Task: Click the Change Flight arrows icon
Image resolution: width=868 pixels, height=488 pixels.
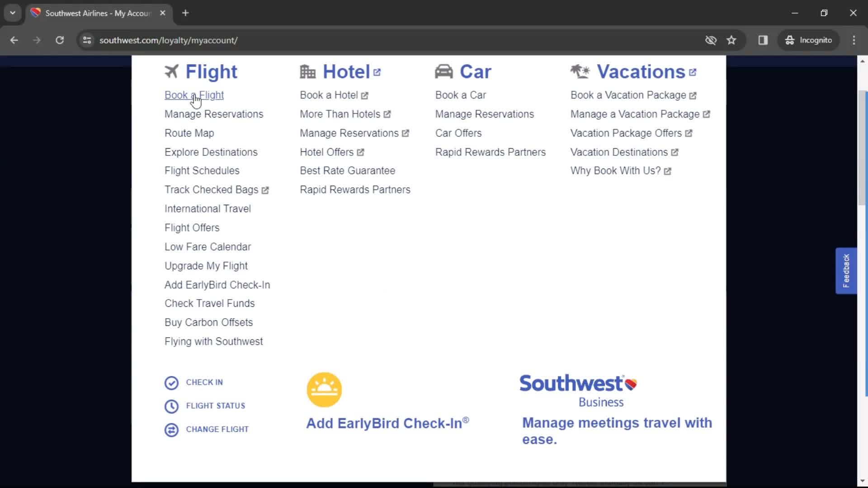Action: [x=172, y=429]
